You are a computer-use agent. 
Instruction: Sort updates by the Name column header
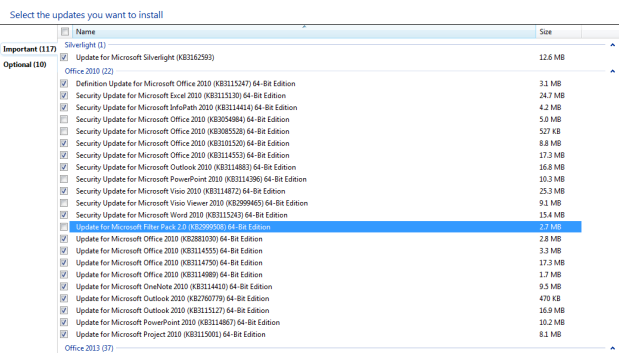coord(304,32)
